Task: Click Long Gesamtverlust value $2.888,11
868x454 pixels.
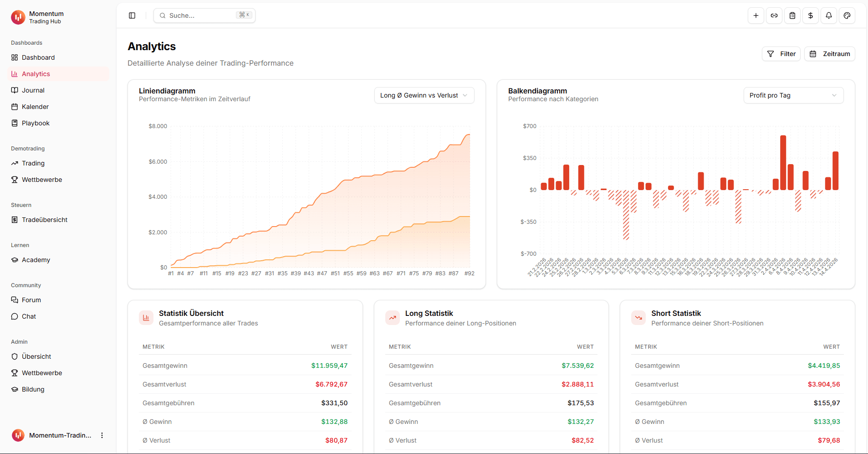Action: [x=577, y=384]
